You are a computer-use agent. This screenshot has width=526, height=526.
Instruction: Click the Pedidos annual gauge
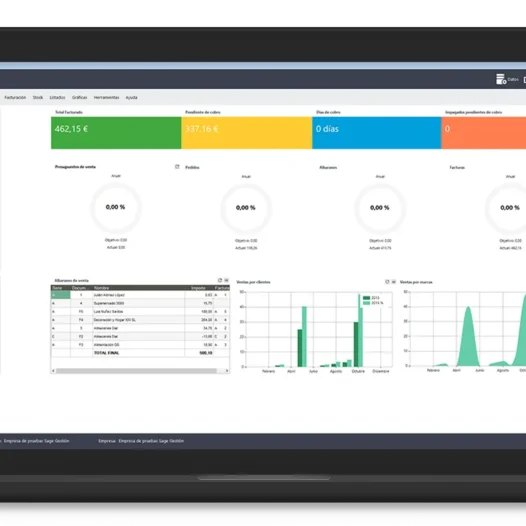click(246, 208)
